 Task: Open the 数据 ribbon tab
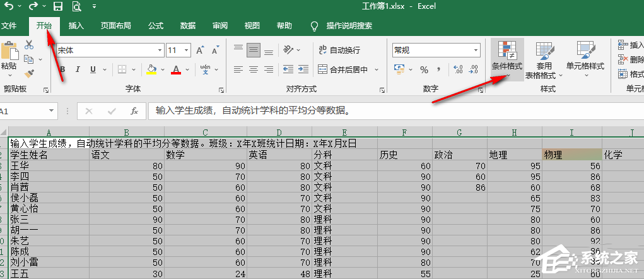click(x=188, y=25)
